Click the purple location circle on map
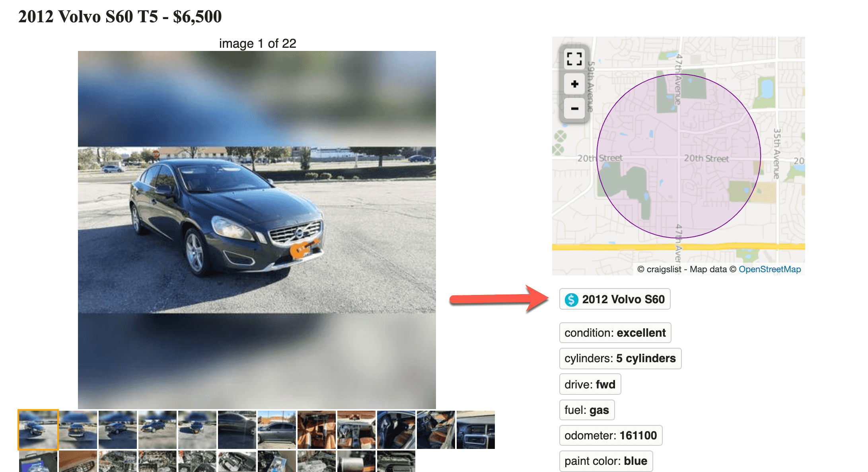 click(679, 156)
